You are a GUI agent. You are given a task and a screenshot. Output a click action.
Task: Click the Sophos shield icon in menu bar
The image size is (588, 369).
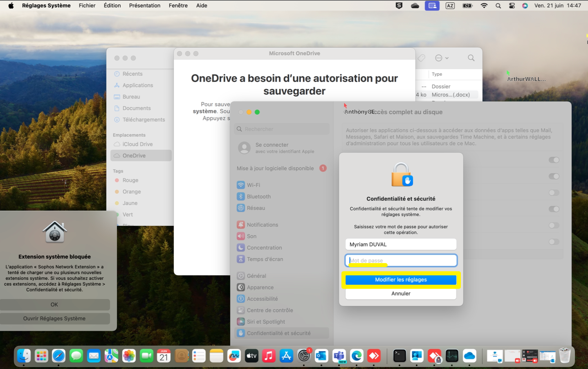click(399, 6)
